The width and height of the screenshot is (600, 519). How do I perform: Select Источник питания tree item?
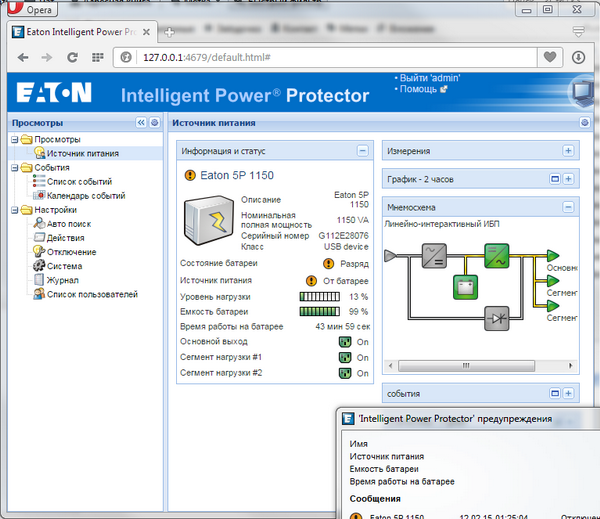83,153
